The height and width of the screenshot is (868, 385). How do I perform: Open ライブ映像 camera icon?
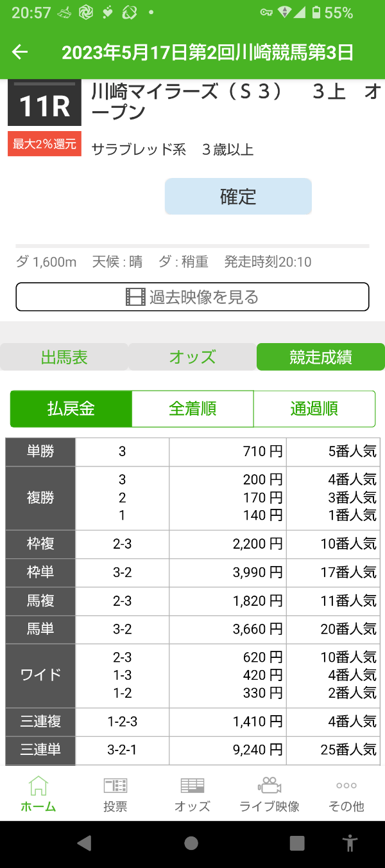click(x=269, y=785)
